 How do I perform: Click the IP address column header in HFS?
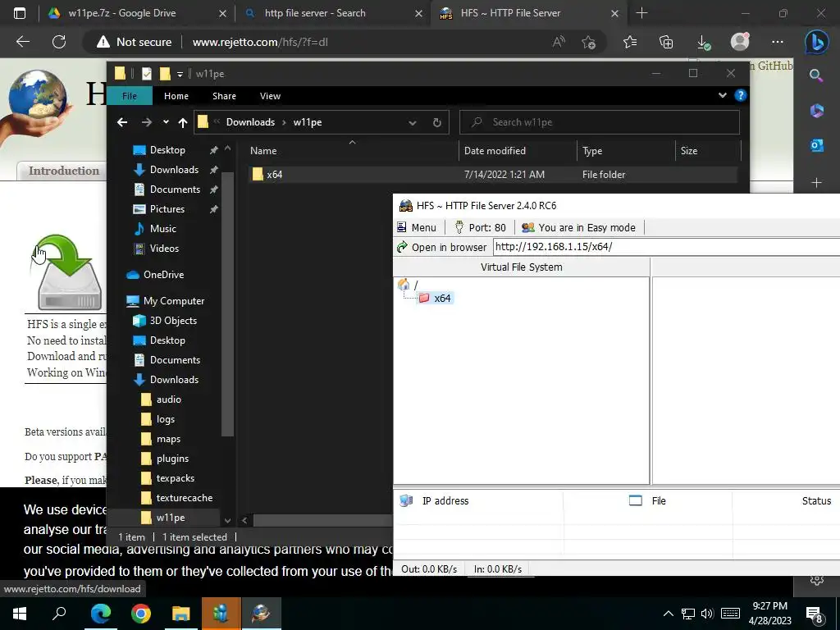pos(445,501)
